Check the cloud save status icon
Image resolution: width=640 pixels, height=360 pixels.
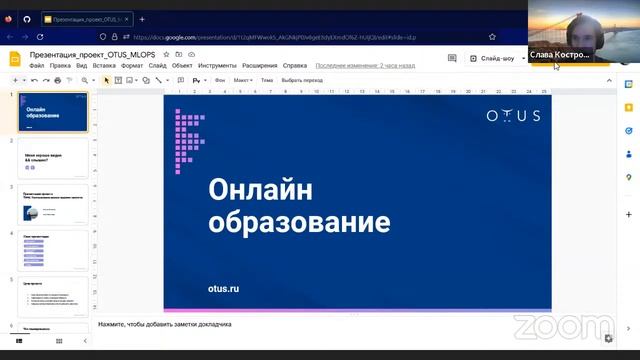[x=191, y=54]
